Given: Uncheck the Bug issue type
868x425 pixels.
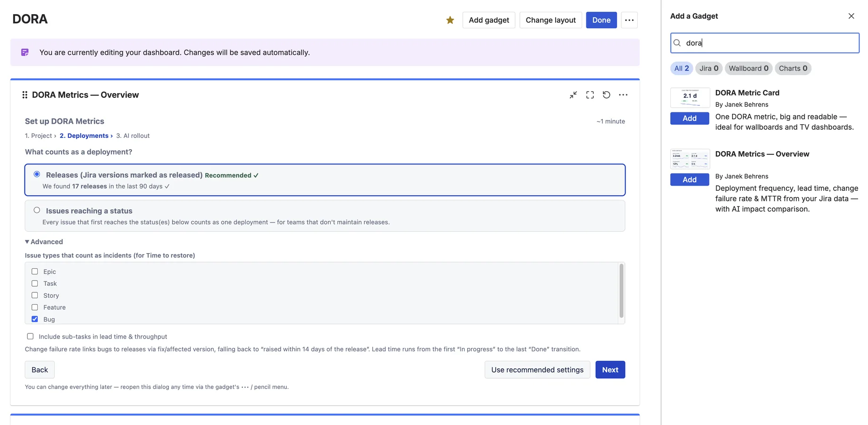Looking at the screenshot, I should [35, 319].
